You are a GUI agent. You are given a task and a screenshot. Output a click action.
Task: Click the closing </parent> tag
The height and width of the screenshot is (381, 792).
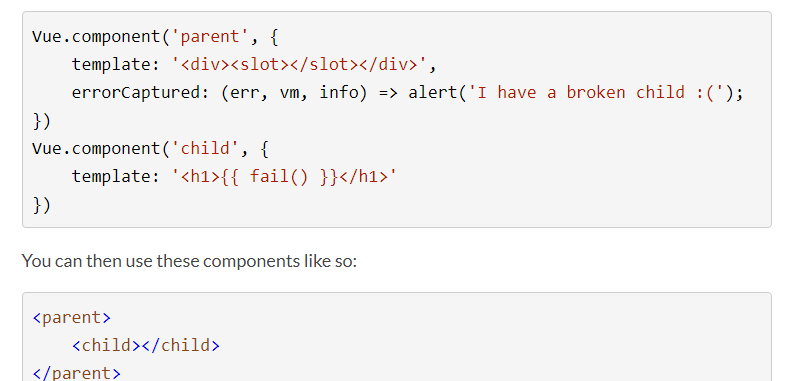[76, 373]
